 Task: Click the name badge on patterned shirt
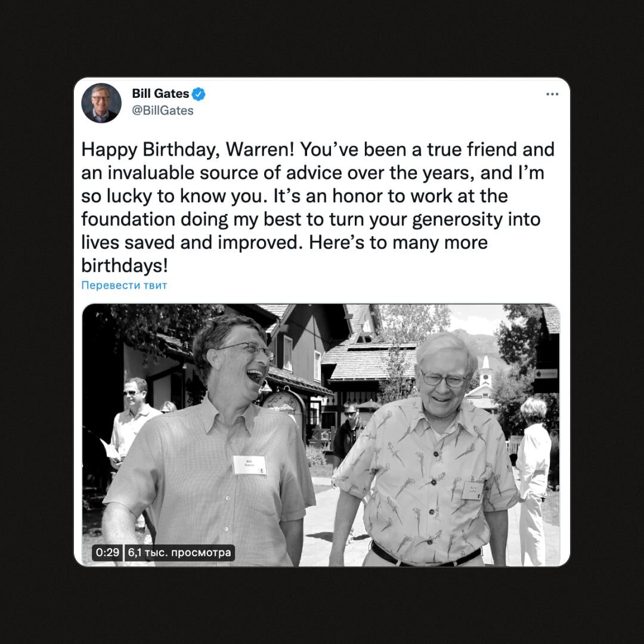tap(472, 490)
